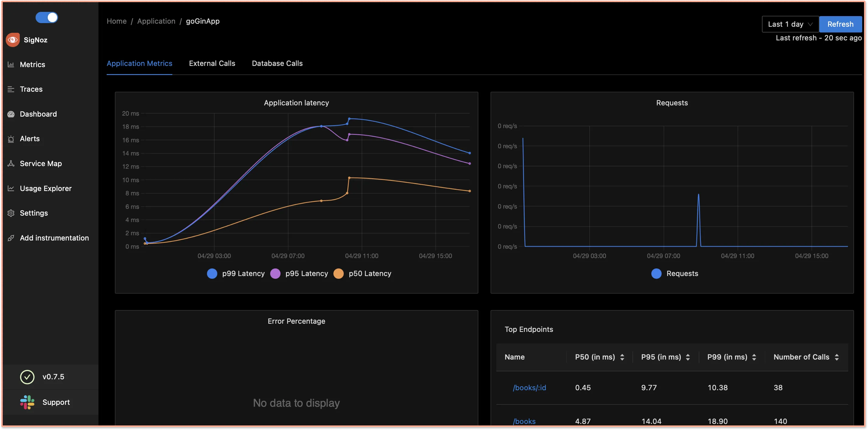Go to Home breadcrumb
The width and height of the screenshot is (868, 430).
click(117, 21)
